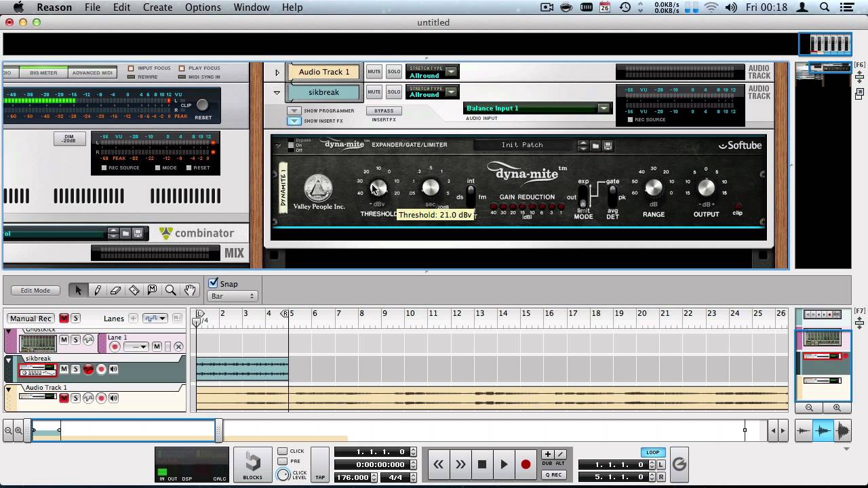This screenshot has width=868, height=488.
Task: Select the Magnifying Glass zoom tool
Action: pos(170,290)
